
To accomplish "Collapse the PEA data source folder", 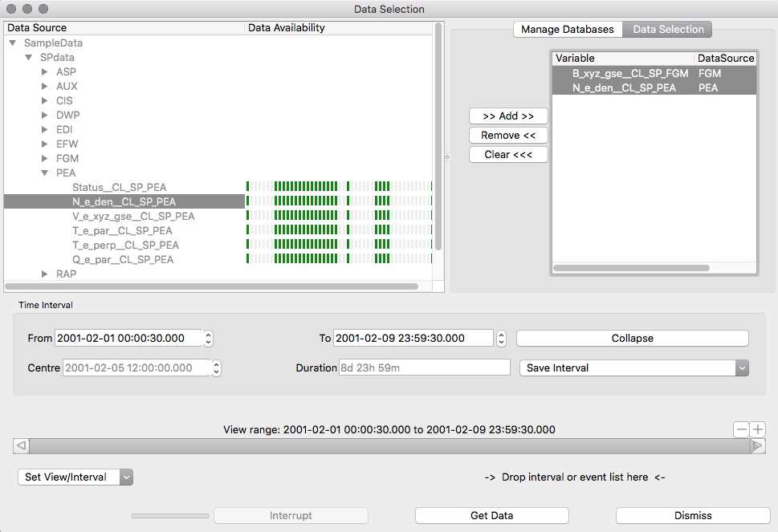I will [x=46, y=173].
